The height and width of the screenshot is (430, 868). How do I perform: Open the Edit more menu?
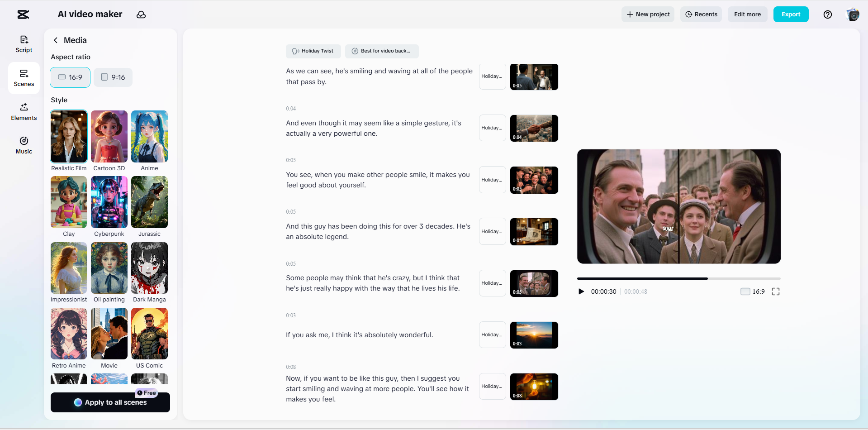pos(747,14)
